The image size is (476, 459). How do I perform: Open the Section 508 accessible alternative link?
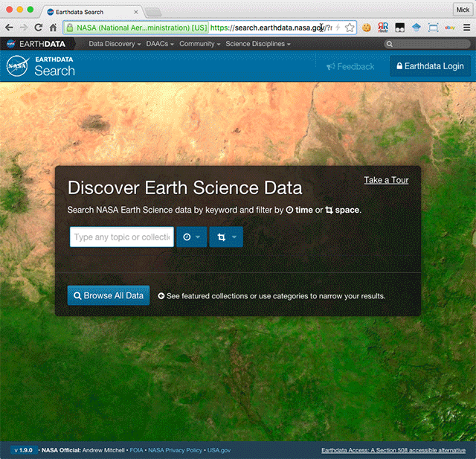coord(393,450)
